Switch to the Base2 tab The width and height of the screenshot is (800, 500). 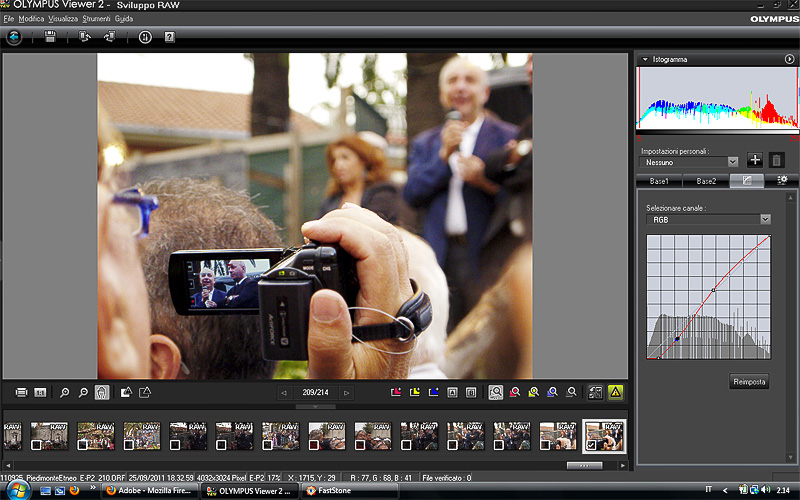tap(706, 181)
